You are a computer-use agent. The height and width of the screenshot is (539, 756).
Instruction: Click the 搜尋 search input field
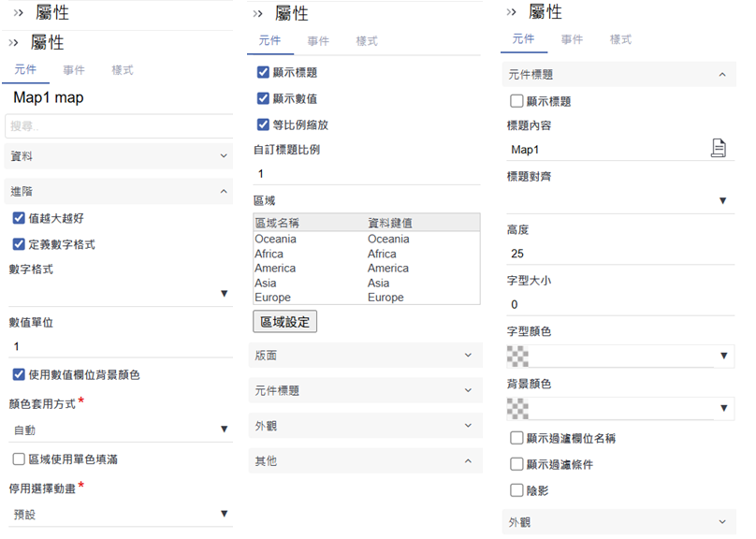click(119, 125)
